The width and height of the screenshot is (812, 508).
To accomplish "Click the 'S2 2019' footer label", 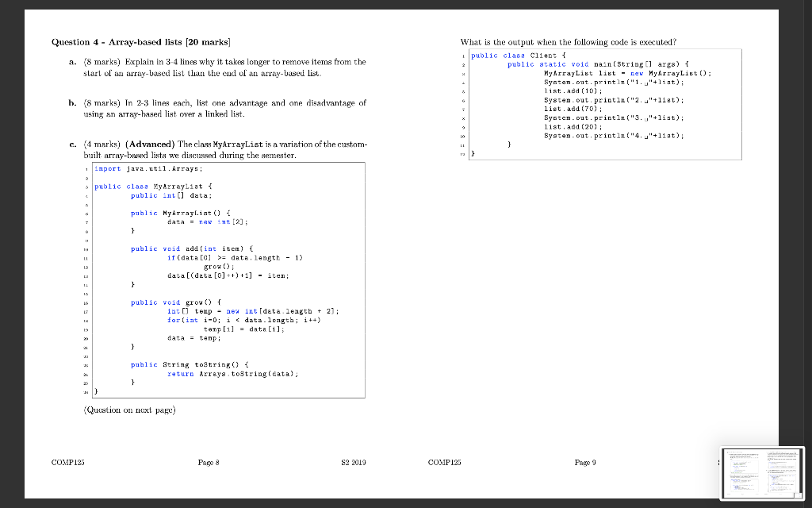I will (x=354, y=463).
